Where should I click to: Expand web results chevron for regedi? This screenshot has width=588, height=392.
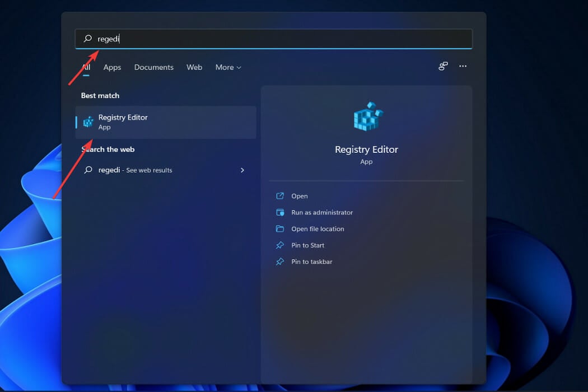click(242, 170)
